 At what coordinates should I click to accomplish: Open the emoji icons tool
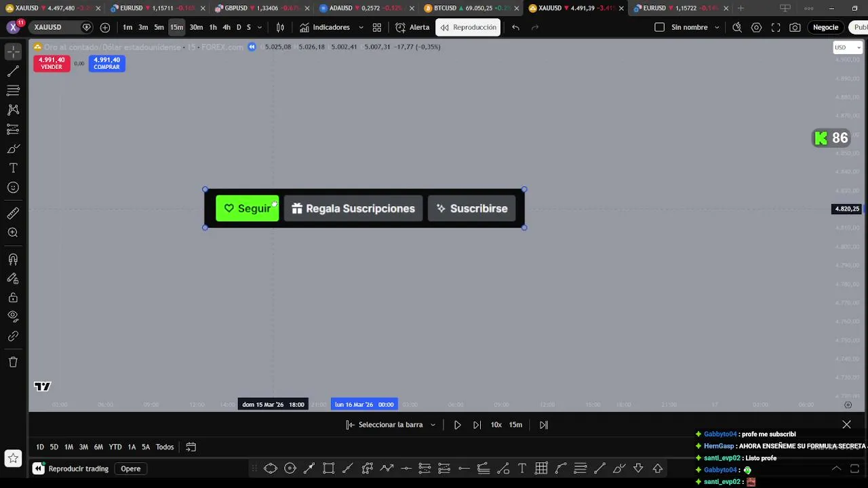(13, 188)
